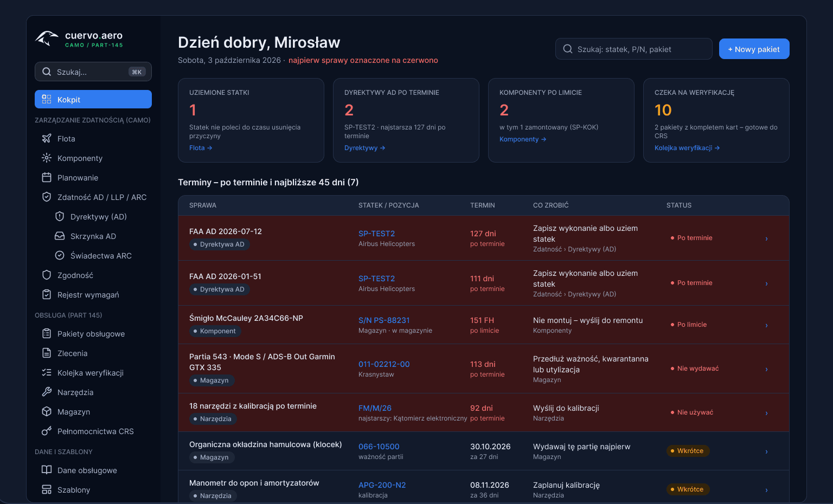Open the Flota link in Uziemione statki card
Viewport: 833px width, 504px height.
point(201,148)
